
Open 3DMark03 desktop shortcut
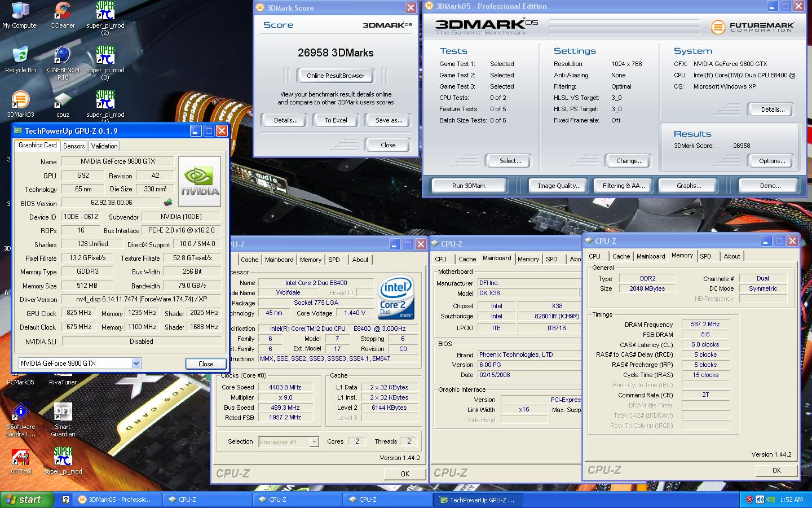(20, 104)
